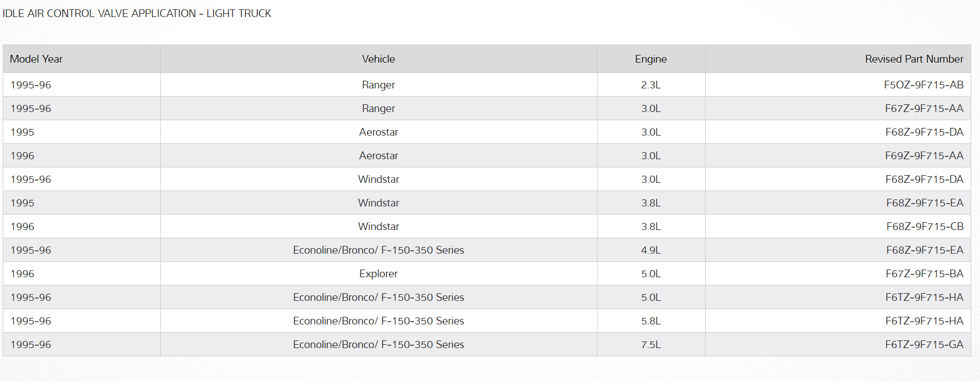Select part number F67Z-9F715-BA
This screenshot has width=980, height=381.
click(924, 273)
